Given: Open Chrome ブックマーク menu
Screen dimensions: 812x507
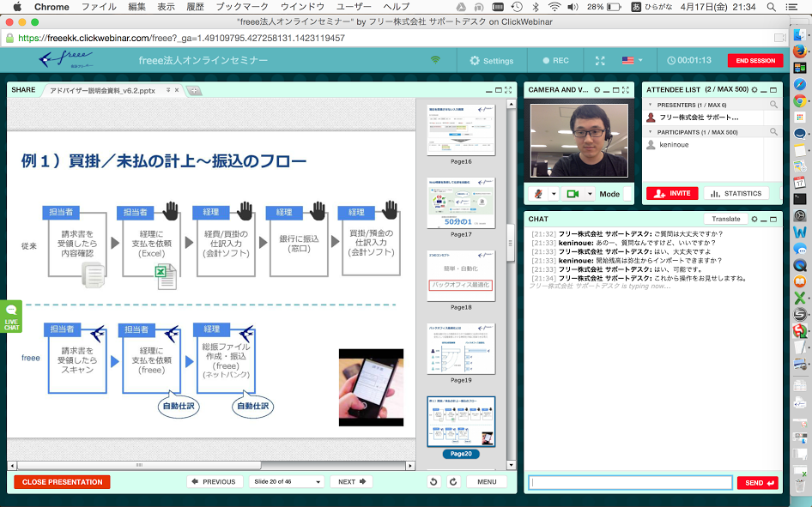Looking at the screenshot, I should [x=242, y=7].
